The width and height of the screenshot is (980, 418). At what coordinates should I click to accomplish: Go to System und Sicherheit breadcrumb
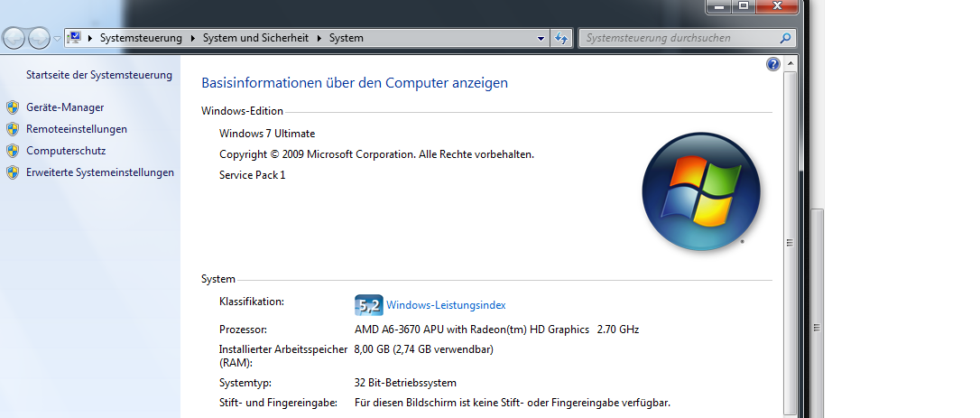pos(255,38)
